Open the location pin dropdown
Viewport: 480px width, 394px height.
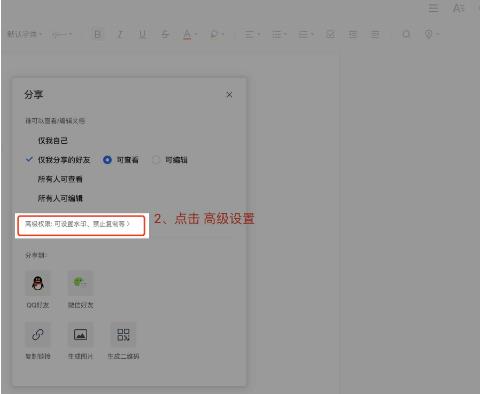coord(432,34)
